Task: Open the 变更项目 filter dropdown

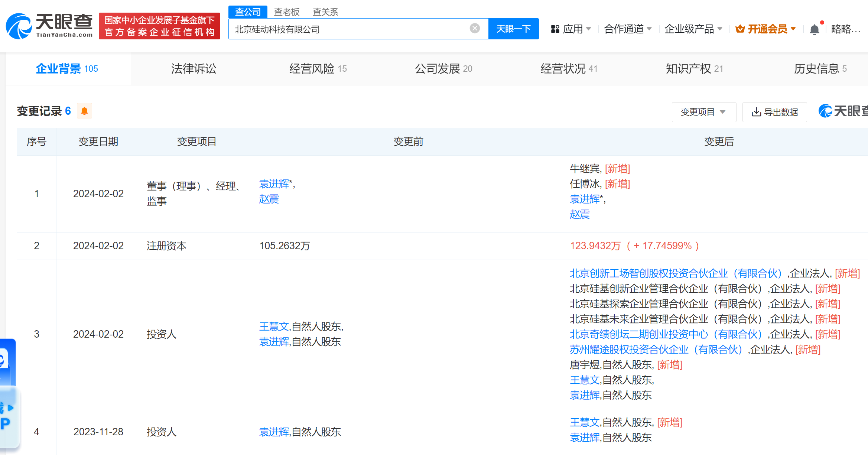Action: pos(704,112)
